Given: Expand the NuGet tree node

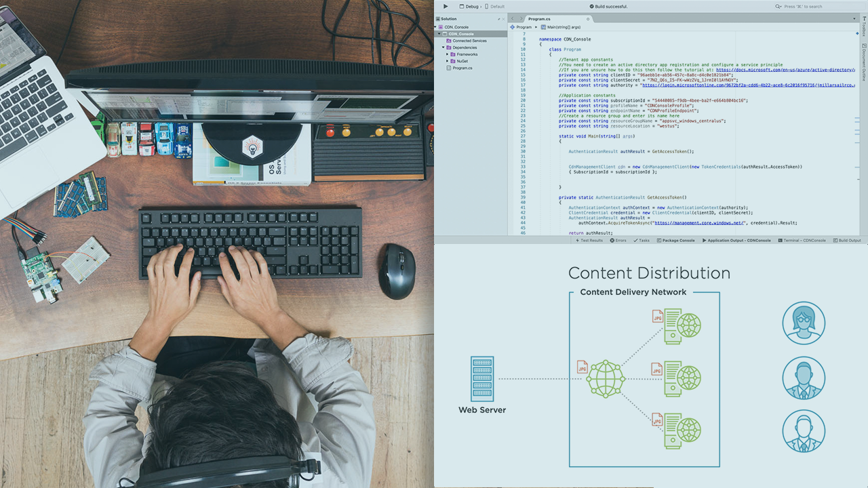Looking at the screenshot, I should [x=447, y=61].
